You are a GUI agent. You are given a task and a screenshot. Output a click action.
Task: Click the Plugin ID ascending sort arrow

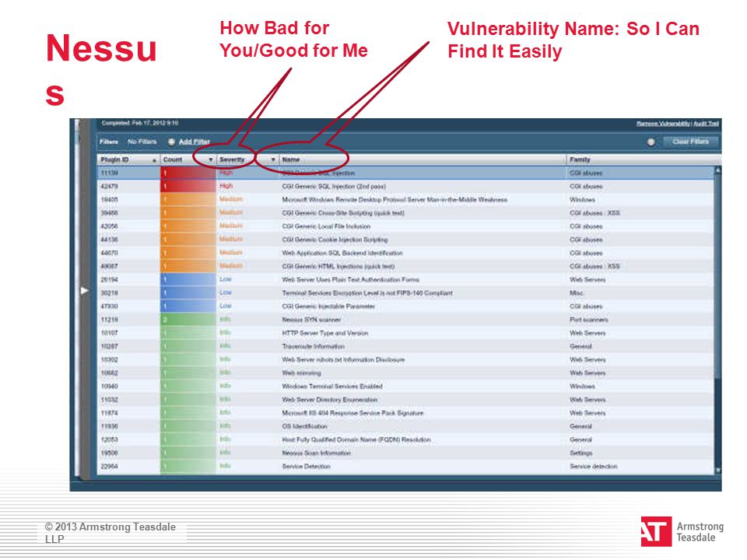point(154,160)
